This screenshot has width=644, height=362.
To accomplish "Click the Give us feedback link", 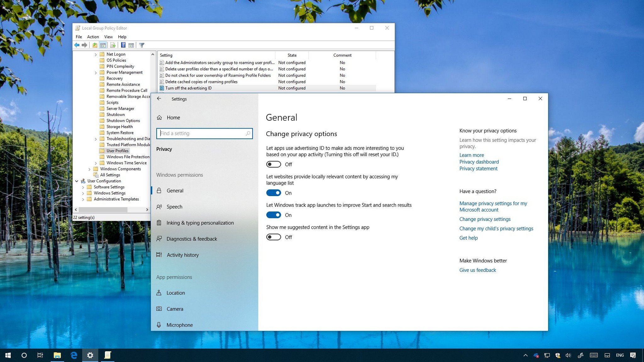I will (477, 270).
